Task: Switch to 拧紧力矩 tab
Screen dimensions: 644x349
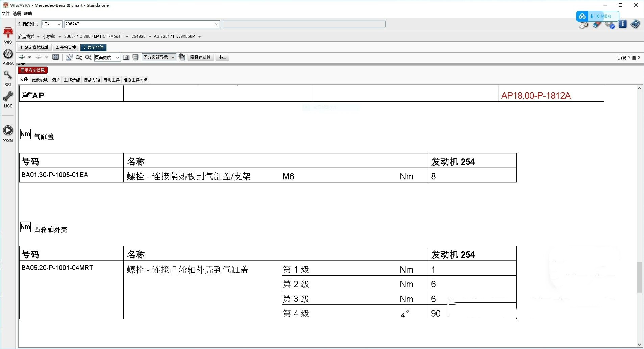Action: pos(92,80)
